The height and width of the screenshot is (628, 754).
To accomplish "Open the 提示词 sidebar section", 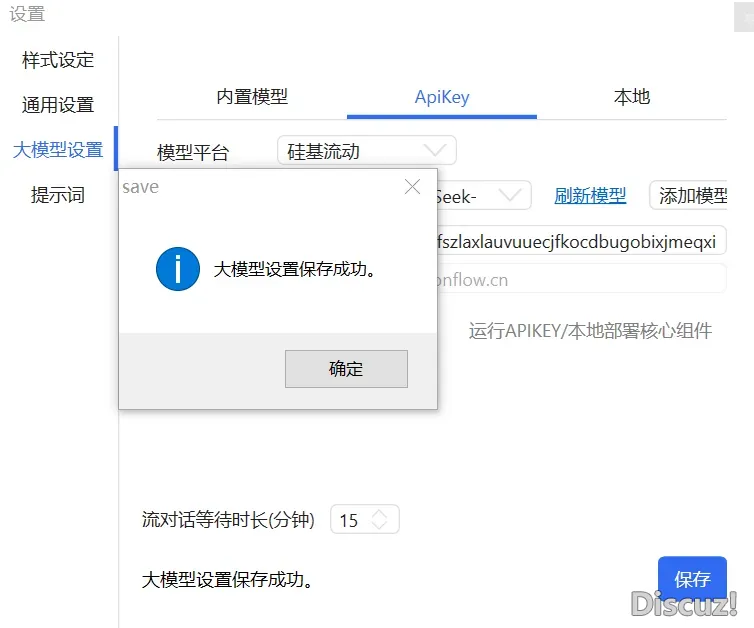I will (x=58, y=195).
